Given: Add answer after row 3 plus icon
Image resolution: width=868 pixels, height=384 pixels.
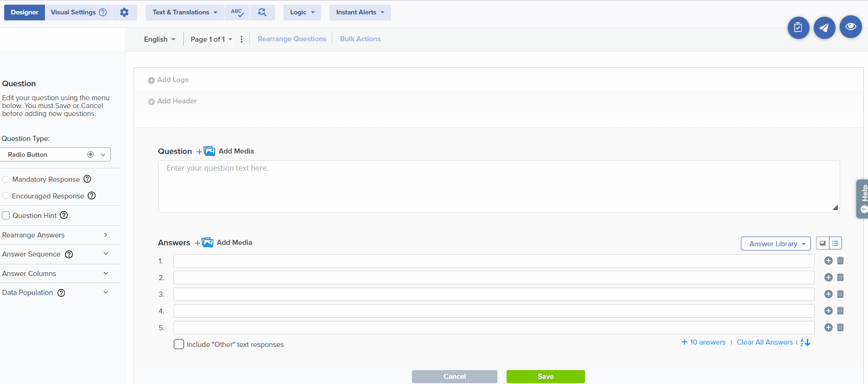Looking at the screenshot, I should pos(828,294).
